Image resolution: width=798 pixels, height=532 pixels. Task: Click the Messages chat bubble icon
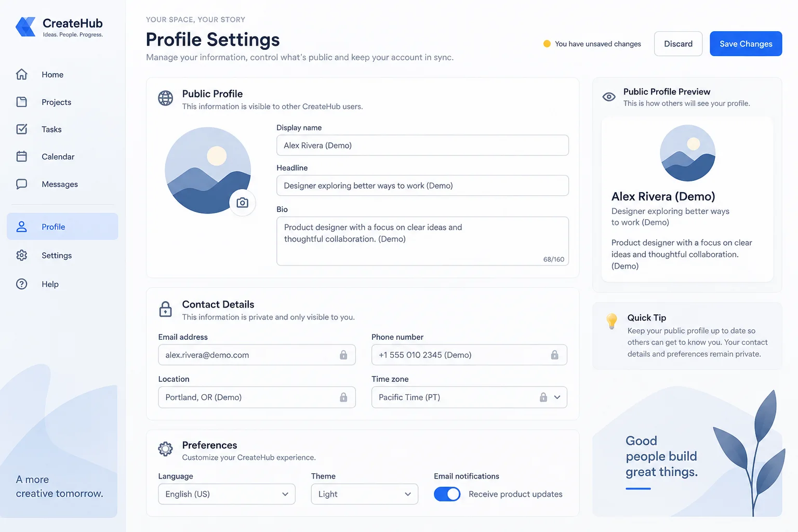[22, 184]
